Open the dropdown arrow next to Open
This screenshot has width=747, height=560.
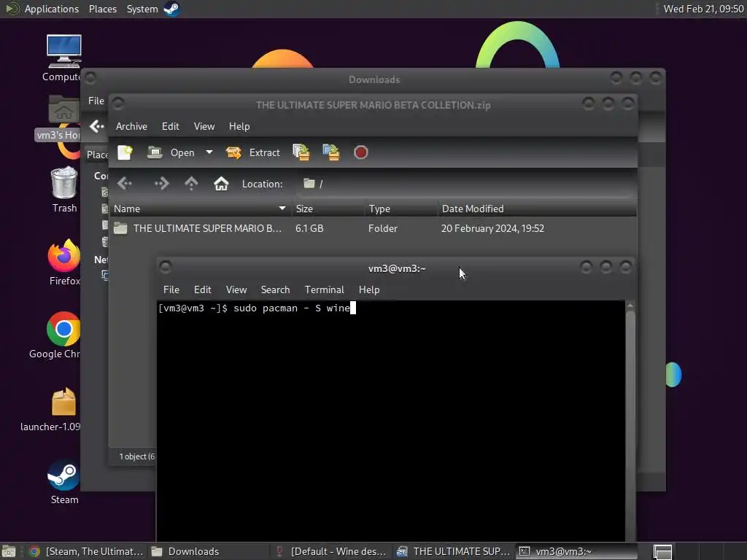click(209, 152)
